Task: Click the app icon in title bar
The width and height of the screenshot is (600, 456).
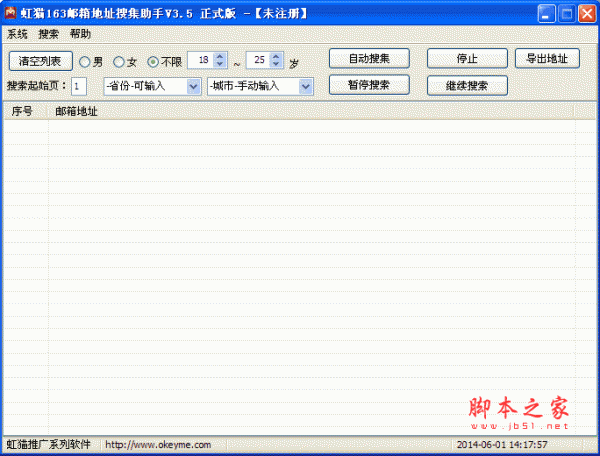Action: [10, 13]
